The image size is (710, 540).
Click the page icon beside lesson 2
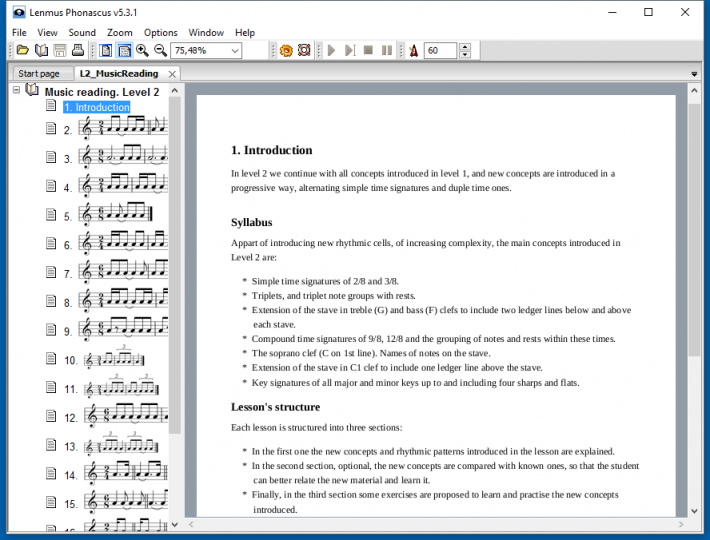[x=51, y=129]
